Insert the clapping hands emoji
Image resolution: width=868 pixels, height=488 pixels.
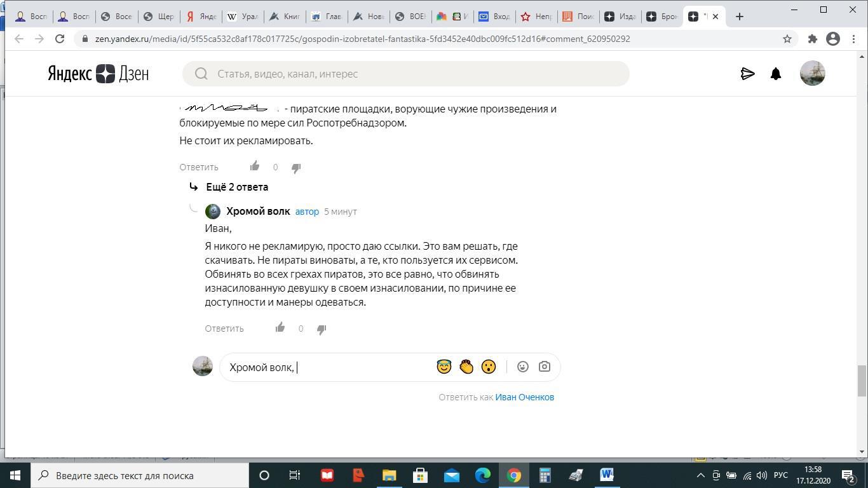click(x=466, y=367)
